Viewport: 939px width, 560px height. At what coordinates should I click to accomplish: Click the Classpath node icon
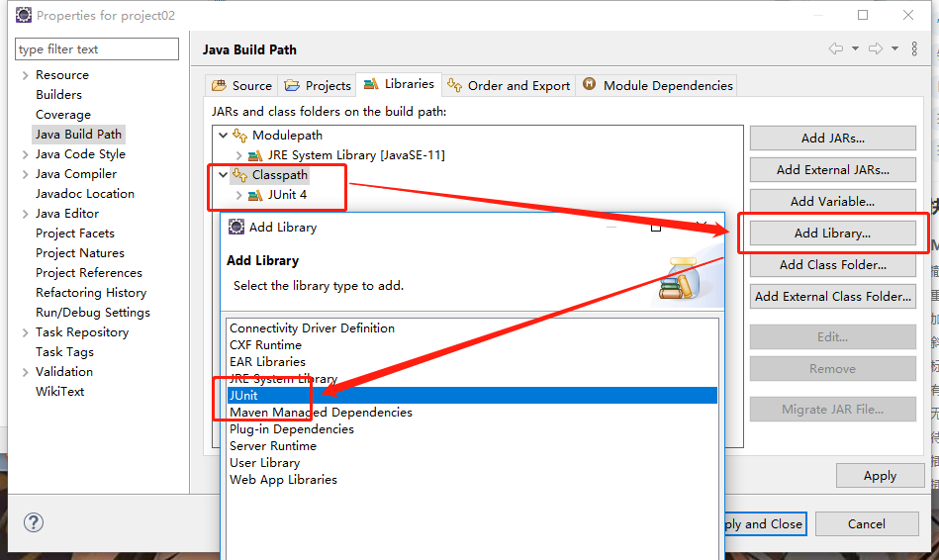click(240, 175)
